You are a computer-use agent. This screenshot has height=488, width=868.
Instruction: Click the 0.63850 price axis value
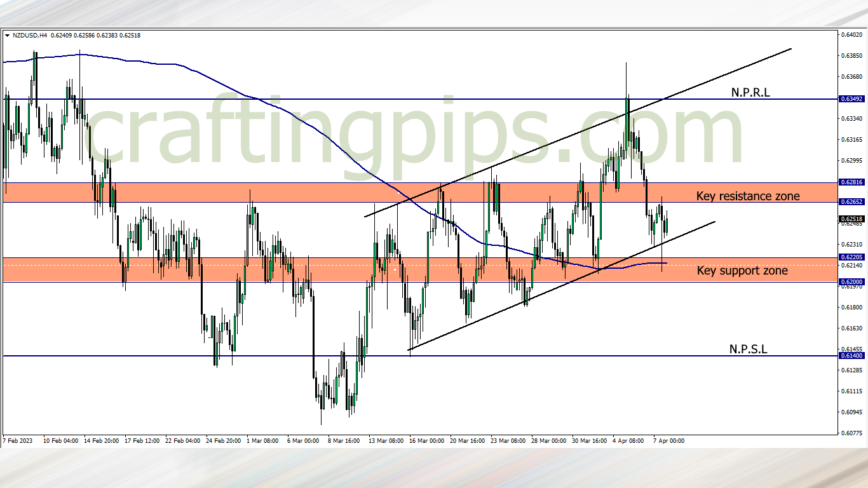point(851,56)
